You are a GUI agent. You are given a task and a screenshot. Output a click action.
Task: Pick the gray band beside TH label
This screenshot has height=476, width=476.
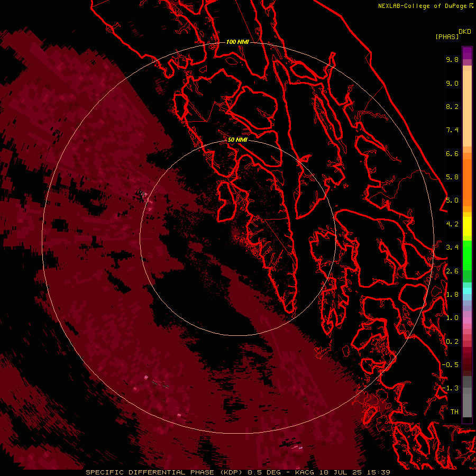(x=467, y=405)
